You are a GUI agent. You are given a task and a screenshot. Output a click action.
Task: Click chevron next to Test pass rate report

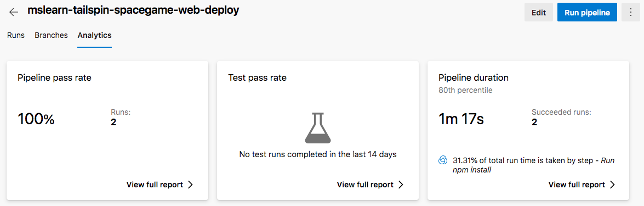(401, 185)
